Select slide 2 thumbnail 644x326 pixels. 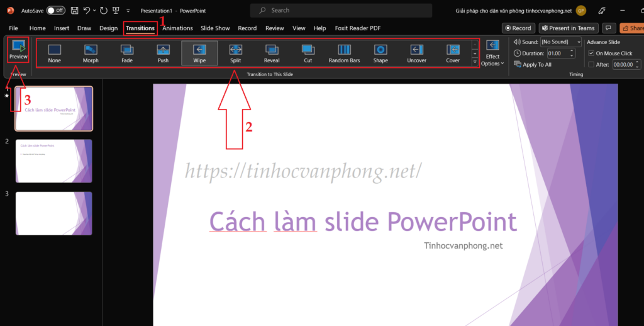click(x=54, y=160)
